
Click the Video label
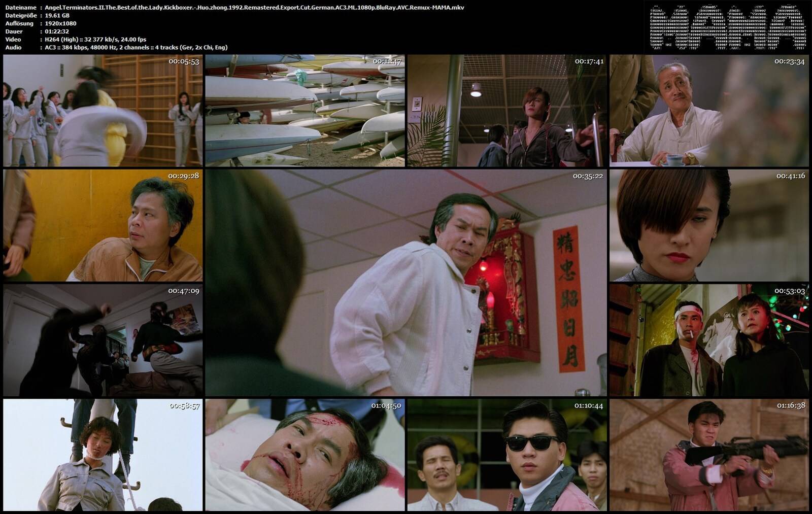[x=13, y=39]
